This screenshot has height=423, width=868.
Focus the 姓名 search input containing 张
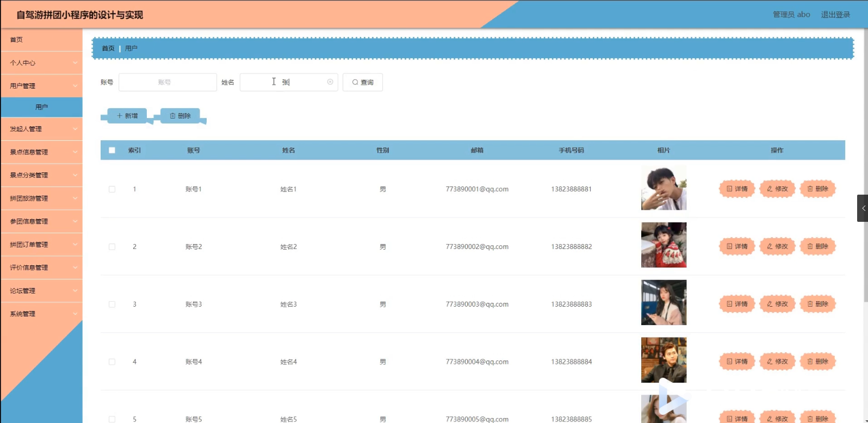click(x=289, y=83)
